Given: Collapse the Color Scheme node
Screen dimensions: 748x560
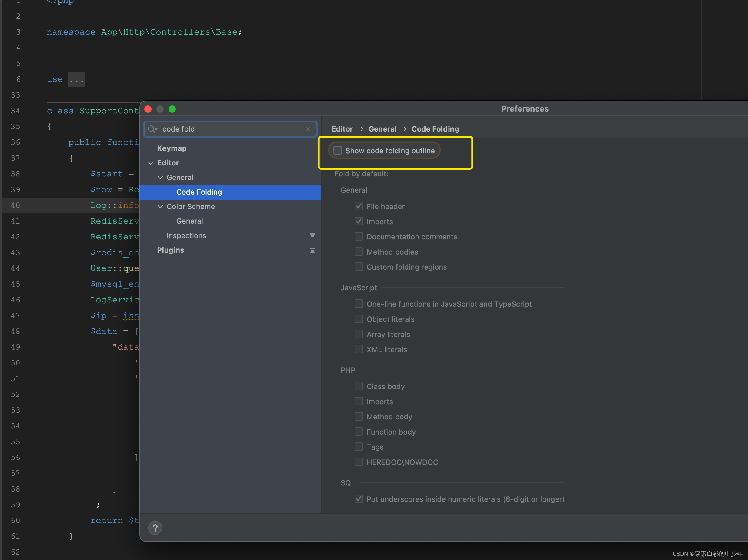Looking at the screenshot, I should pos(160,206).
